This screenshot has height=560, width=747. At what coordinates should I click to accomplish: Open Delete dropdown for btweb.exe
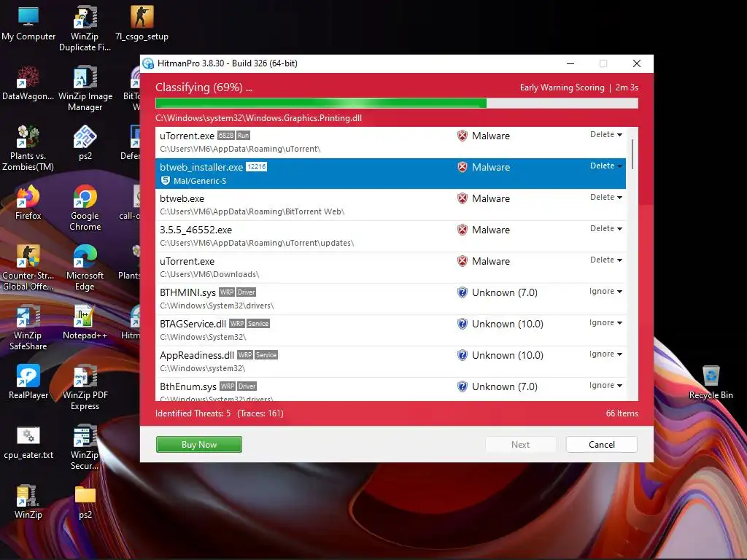pyautogui.click(x=606, y=197)
